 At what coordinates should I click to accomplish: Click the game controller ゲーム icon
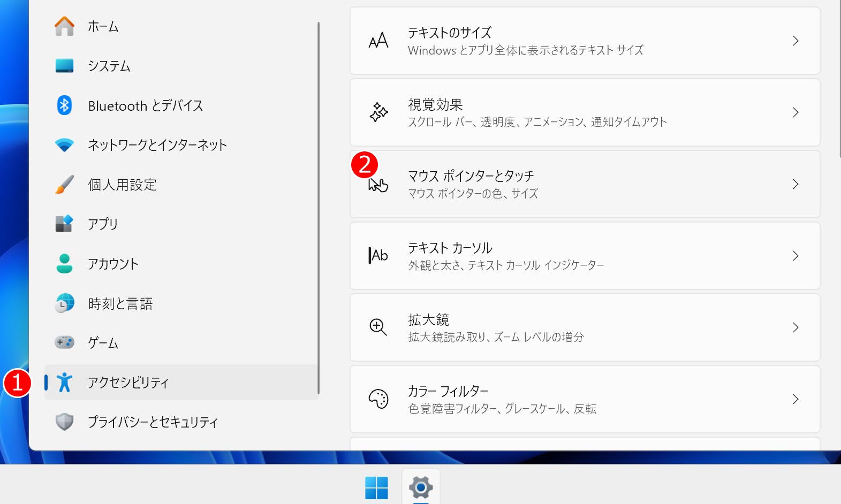click(x=64, y=342)
